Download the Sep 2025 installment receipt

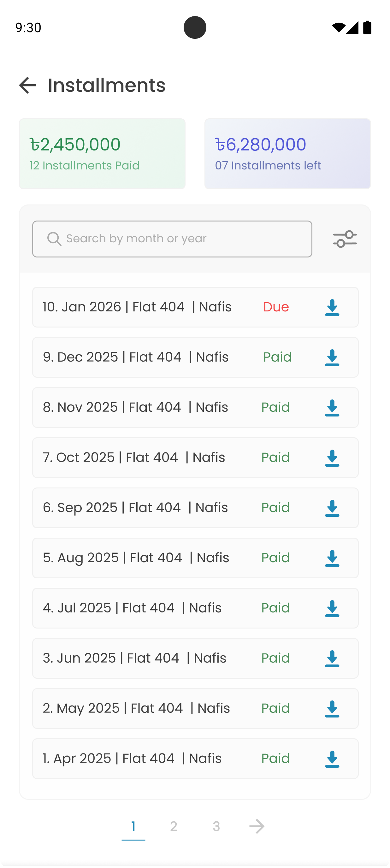[332, 508]
